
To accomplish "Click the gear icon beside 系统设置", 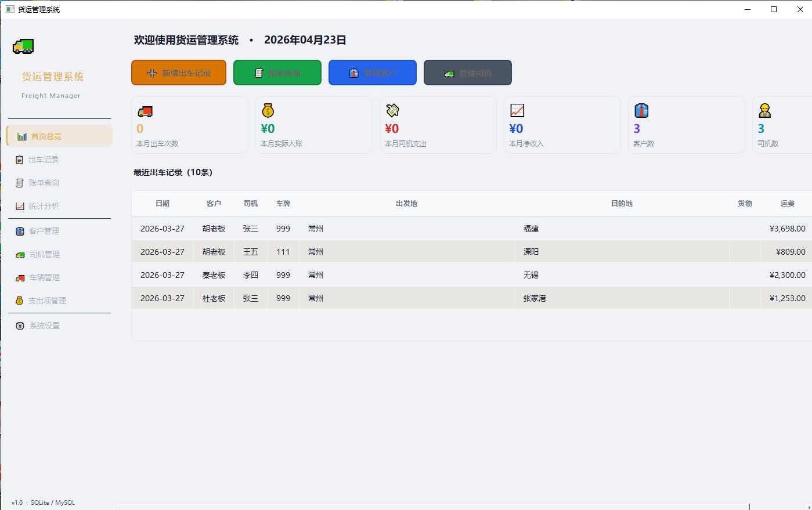I will [x=20, y=326].
